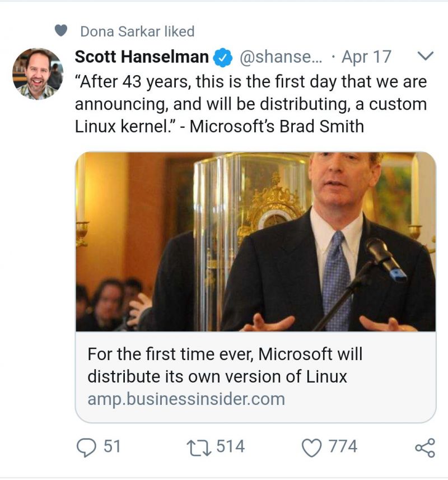Click the like count 774
Image resolution: width=448 pixels, height=480 pixels.
tap(343, 446)
